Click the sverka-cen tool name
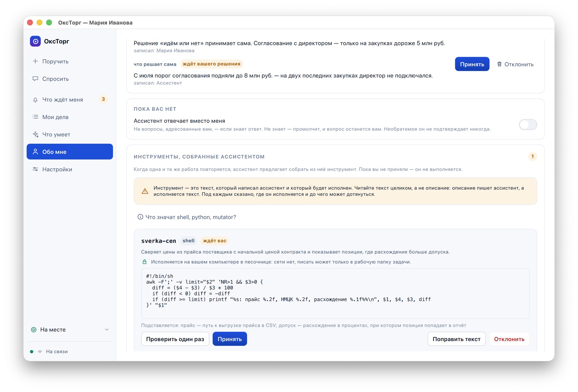This screenshot has height=392, width=578. pos(158,241)
